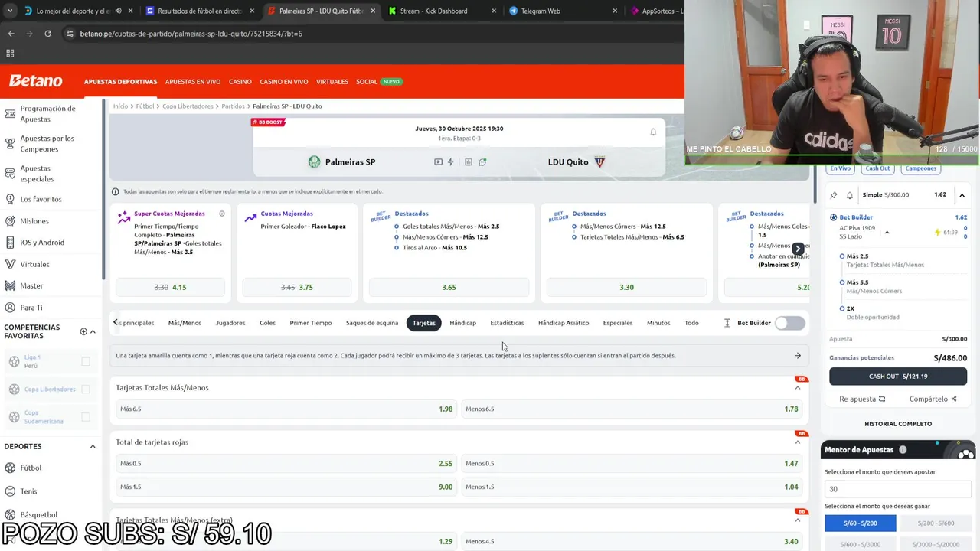Select Menos 1.5 red cards odds 1.04
This screenshot has width=980, height=551.
(632, 487)
